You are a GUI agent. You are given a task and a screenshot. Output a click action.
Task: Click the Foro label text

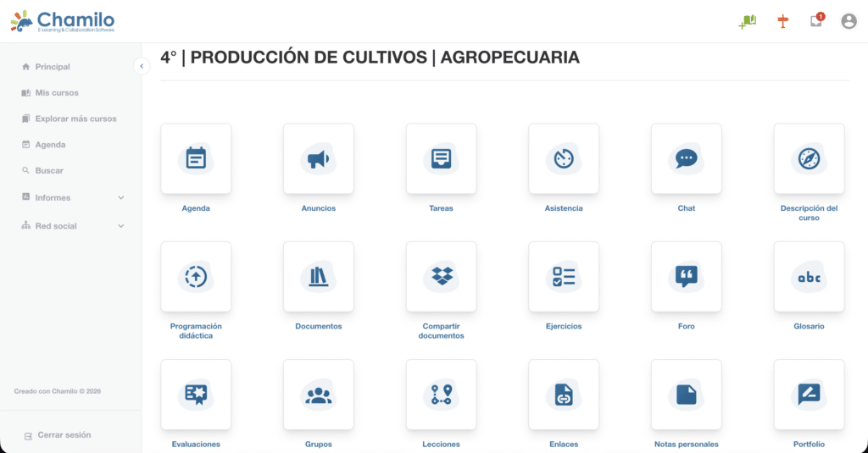(x=687, y=326)
